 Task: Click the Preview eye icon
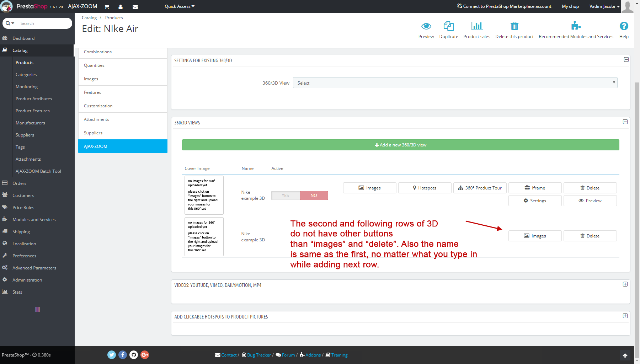coord(426,26)
